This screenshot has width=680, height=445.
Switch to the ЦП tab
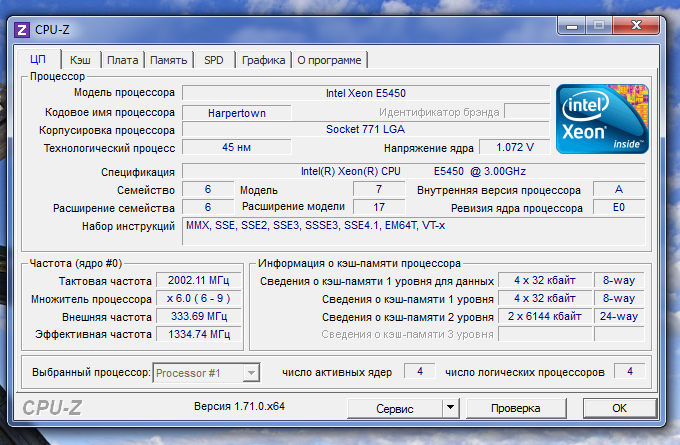pyautogui.click(x=38, y=59)
